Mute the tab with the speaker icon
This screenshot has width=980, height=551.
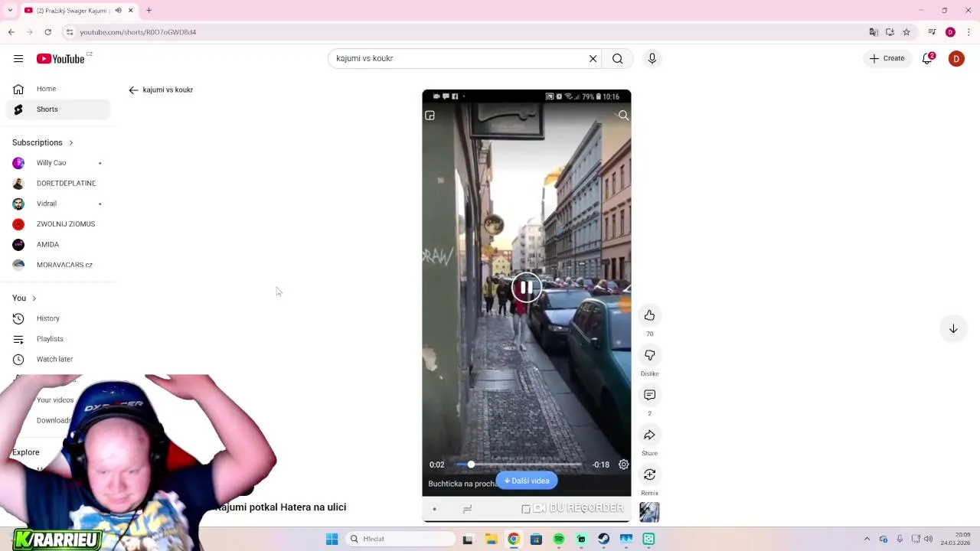118,11
